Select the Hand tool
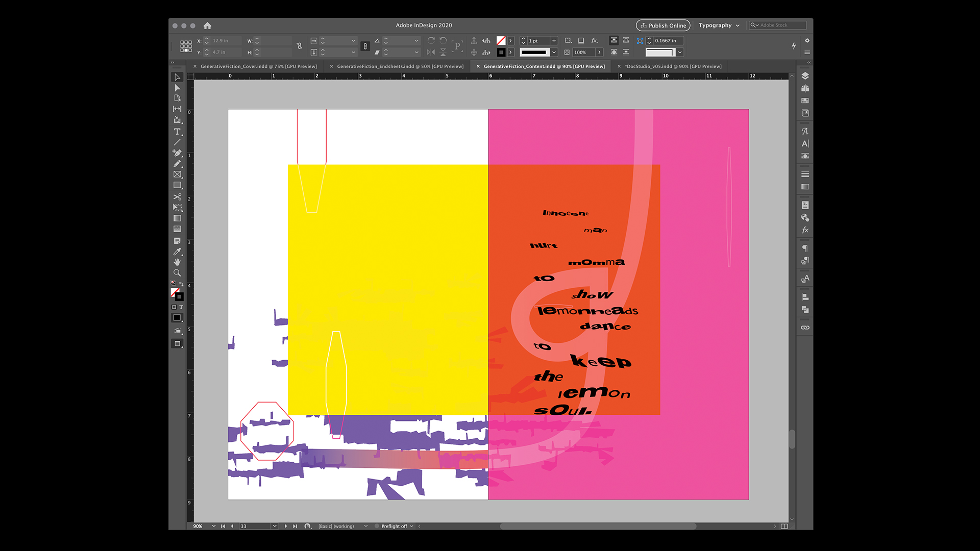The width and height of the screenshot is (980, 551). pyautogui.click(x=177, y=262)
